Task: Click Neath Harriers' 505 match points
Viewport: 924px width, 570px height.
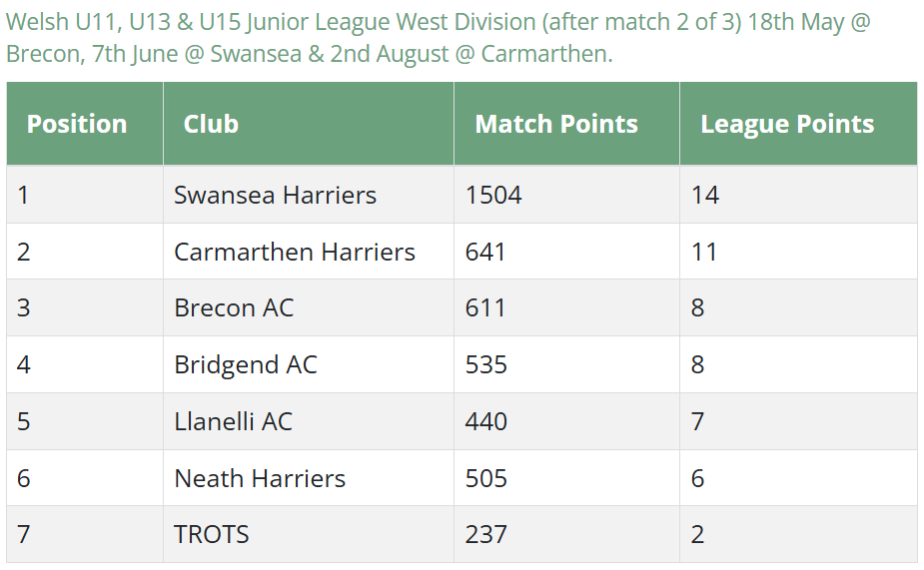Action: pos(486,478)
